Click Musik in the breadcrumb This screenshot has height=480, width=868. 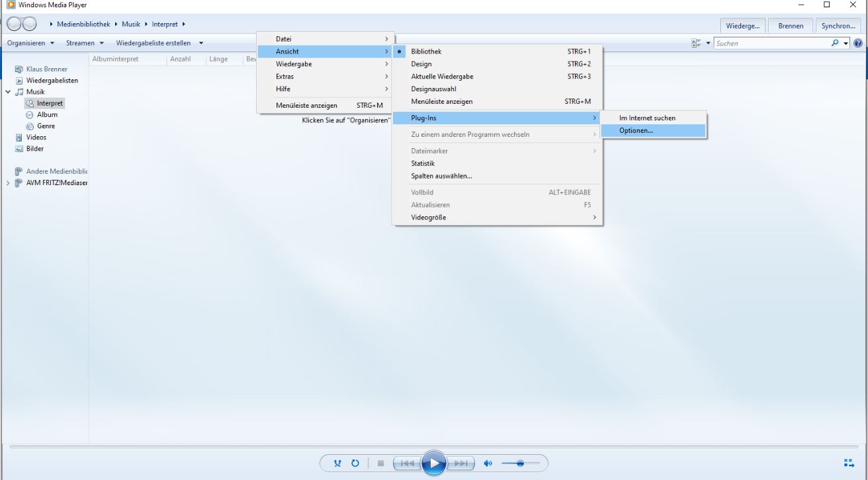pos(131,24)
